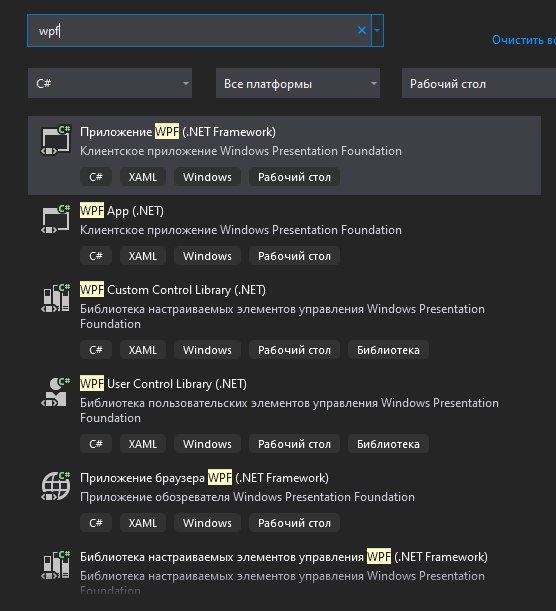
Task: Click the WPF App (.NET) template icon
Action: tap(56, 219)
